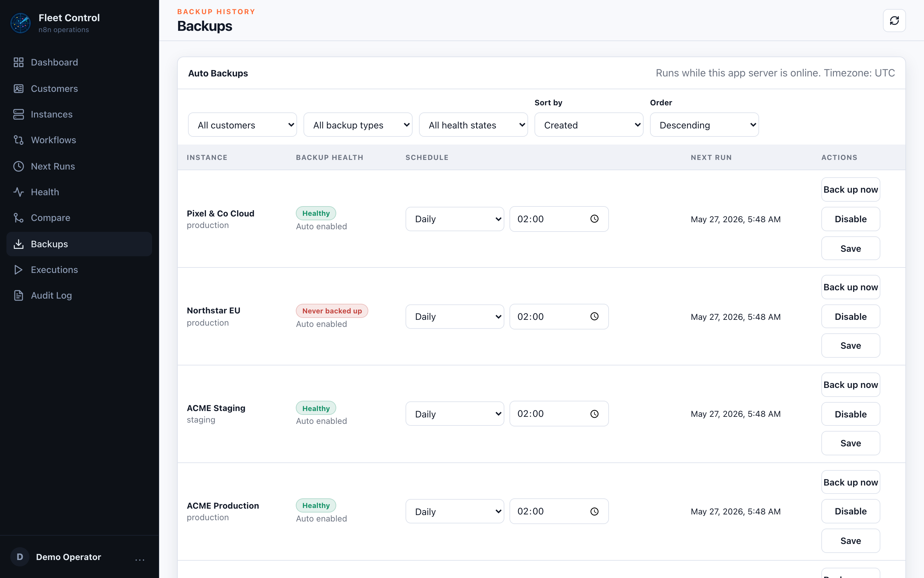Click the NEXT RUN column header

[711, 157]
